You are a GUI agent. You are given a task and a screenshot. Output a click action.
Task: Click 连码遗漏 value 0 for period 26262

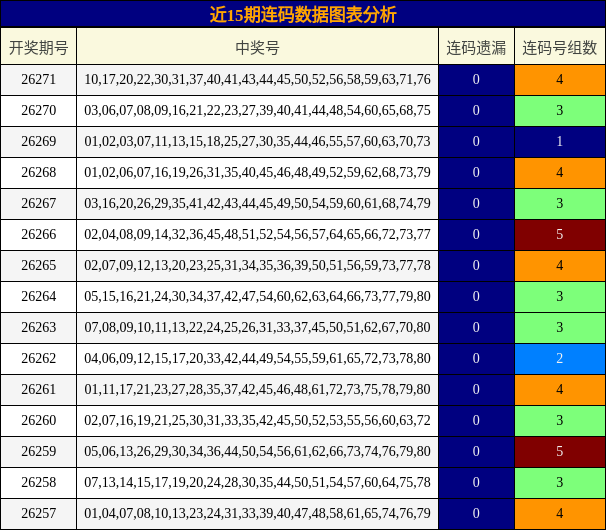pos(476,358)
